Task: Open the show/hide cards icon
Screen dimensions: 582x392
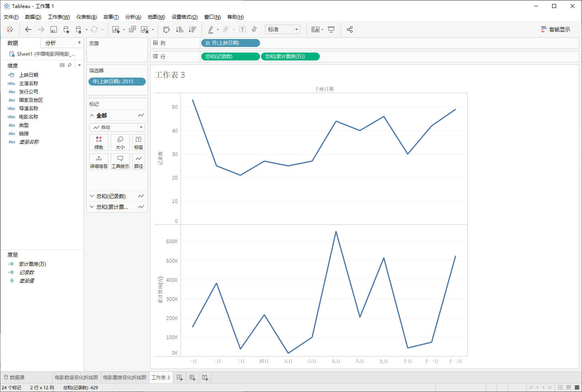Action: pyautogui.click(x=315, y=29)
